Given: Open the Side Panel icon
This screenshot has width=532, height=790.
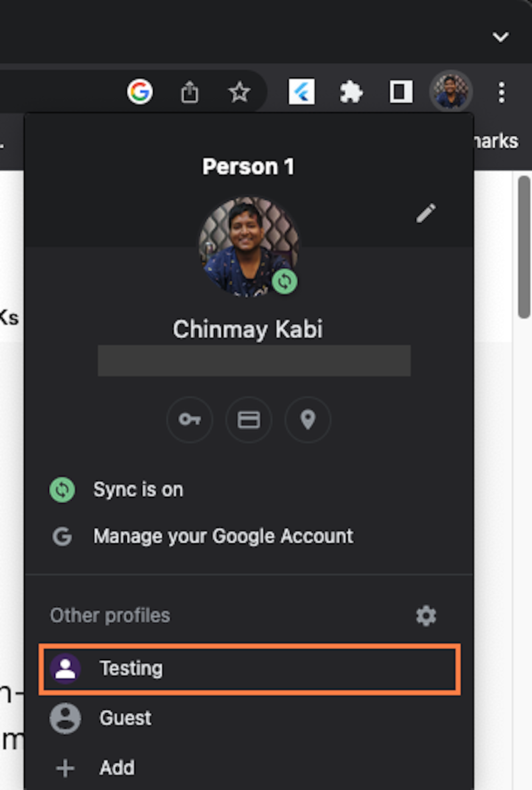Looking at the screenshot, I should (400, 92).
